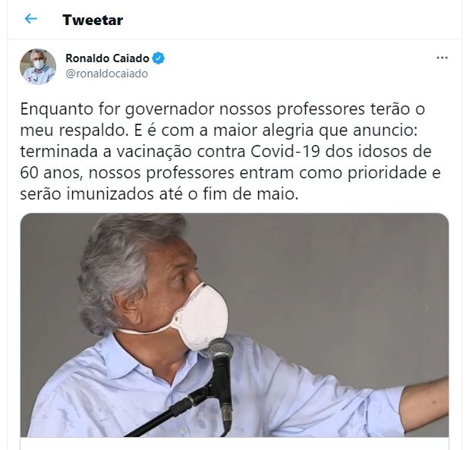
Task: Click the Tweetar header title
Action: point(93,20)
